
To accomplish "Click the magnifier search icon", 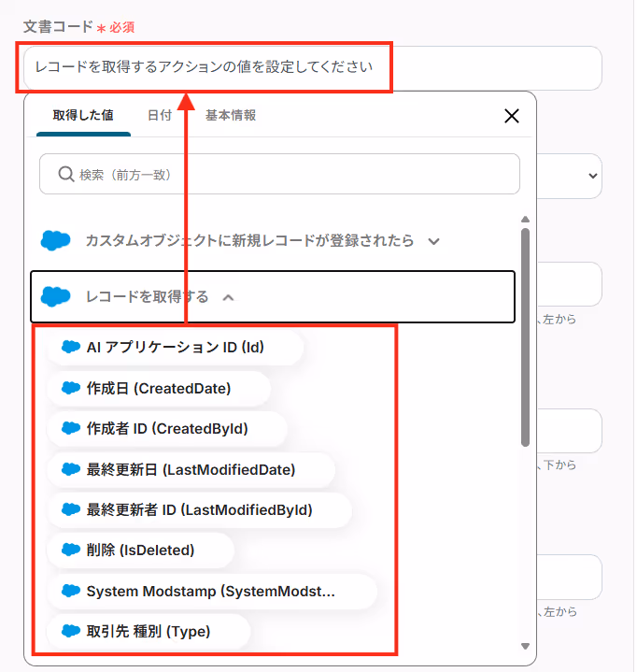I will click(x=66, y=174).
